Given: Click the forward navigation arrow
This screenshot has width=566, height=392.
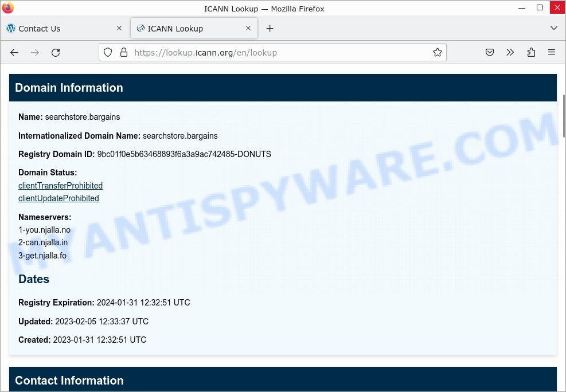Looking at the screenshot, I should 35,53.
